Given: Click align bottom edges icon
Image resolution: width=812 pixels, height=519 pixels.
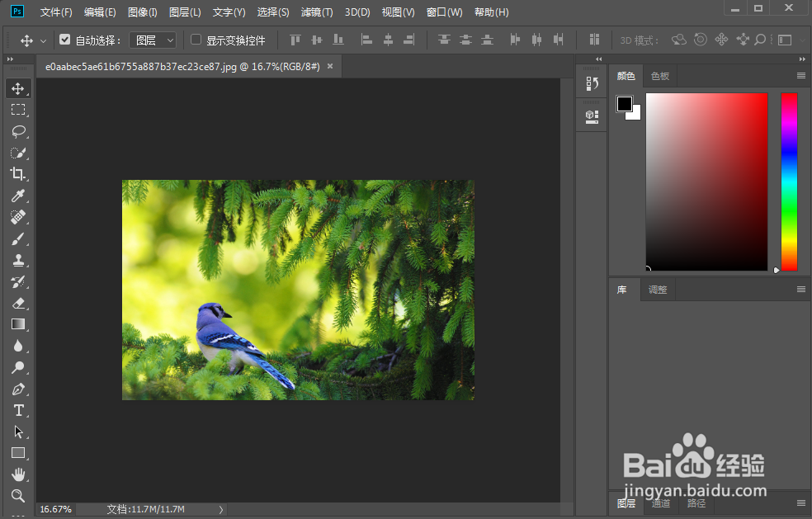Looking at the screenshot, I should click(338, 40).
